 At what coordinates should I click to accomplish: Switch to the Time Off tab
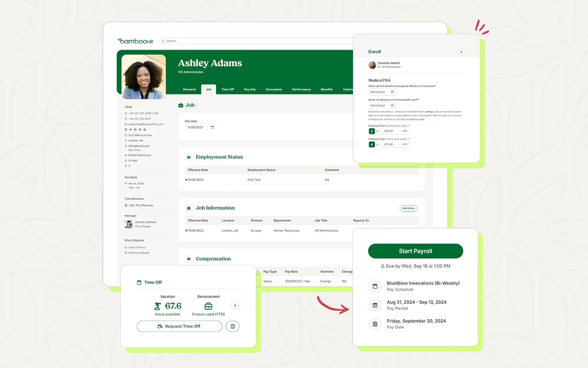pos(228,89)
